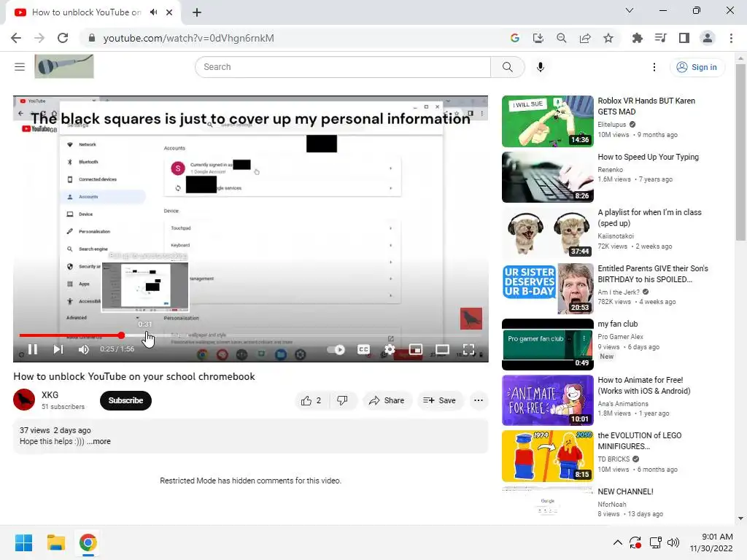Toggle closed captions CC button
Screen dimensions: 747x560
[363, 349]
